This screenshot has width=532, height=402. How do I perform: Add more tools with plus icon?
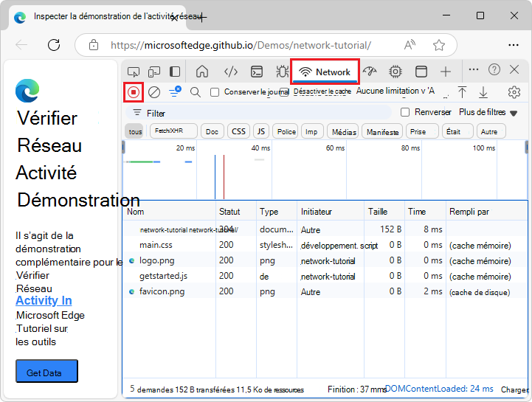pyautogui.click(x=446, y=72)
